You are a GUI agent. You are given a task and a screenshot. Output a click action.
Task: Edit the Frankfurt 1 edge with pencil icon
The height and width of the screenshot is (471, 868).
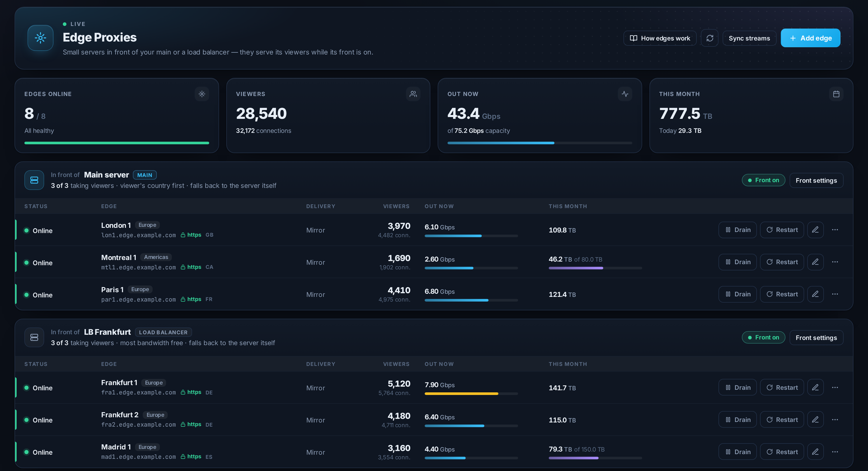(815, 387)
